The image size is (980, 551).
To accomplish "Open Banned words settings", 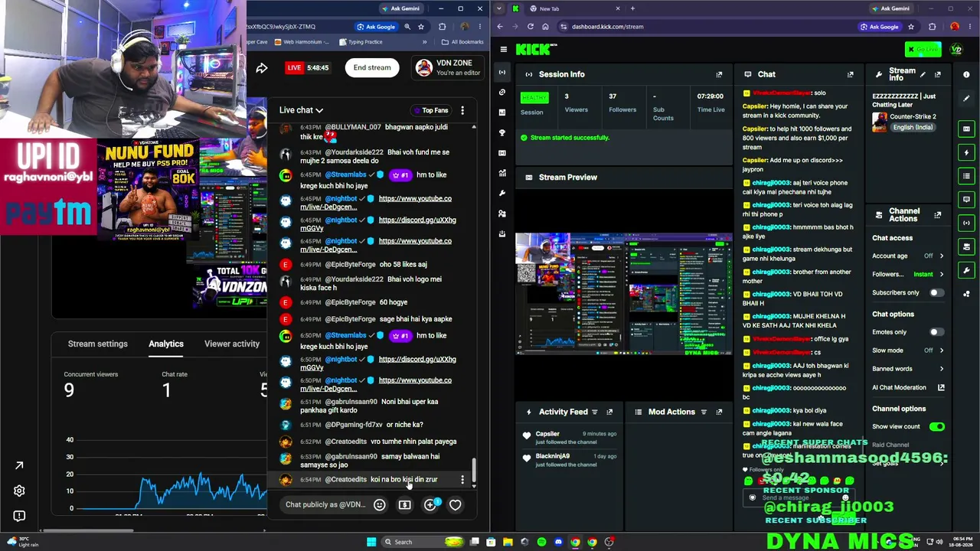I will [908, 369].
